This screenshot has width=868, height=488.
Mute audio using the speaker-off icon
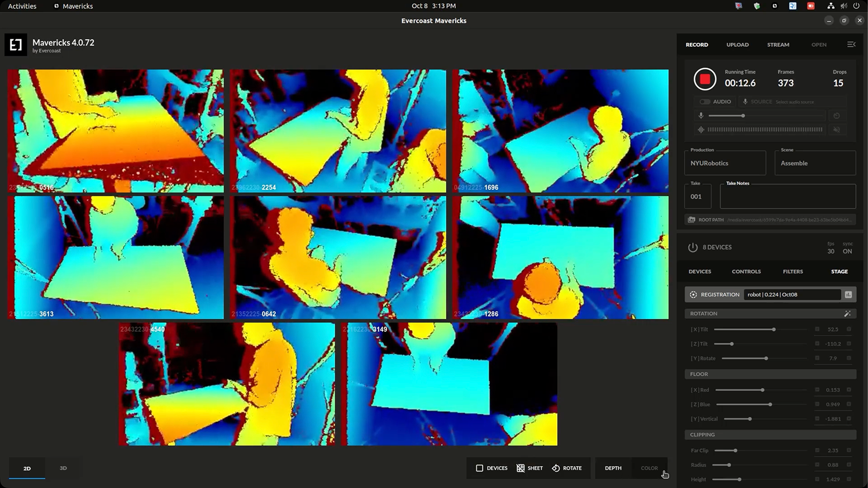[x=837, y=130]
